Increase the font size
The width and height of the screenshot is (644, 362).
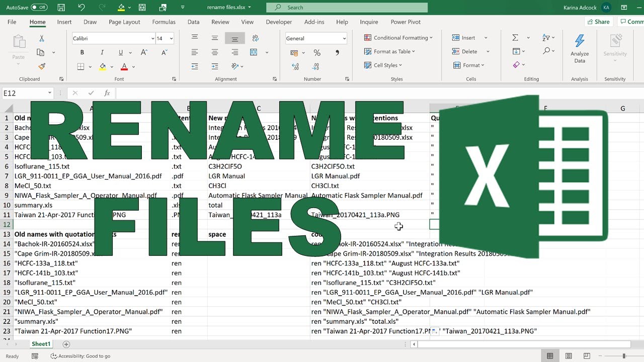pos(144,52)
